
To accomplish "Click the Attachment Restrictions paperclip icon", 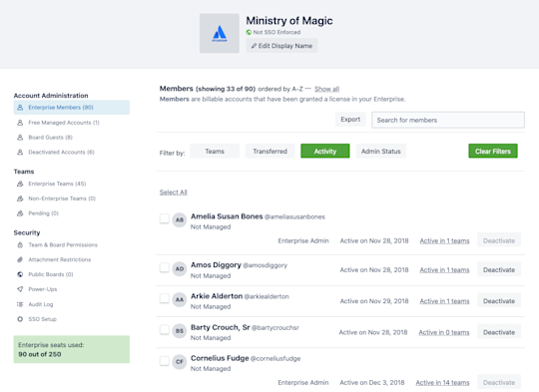I will pos(20,259).
